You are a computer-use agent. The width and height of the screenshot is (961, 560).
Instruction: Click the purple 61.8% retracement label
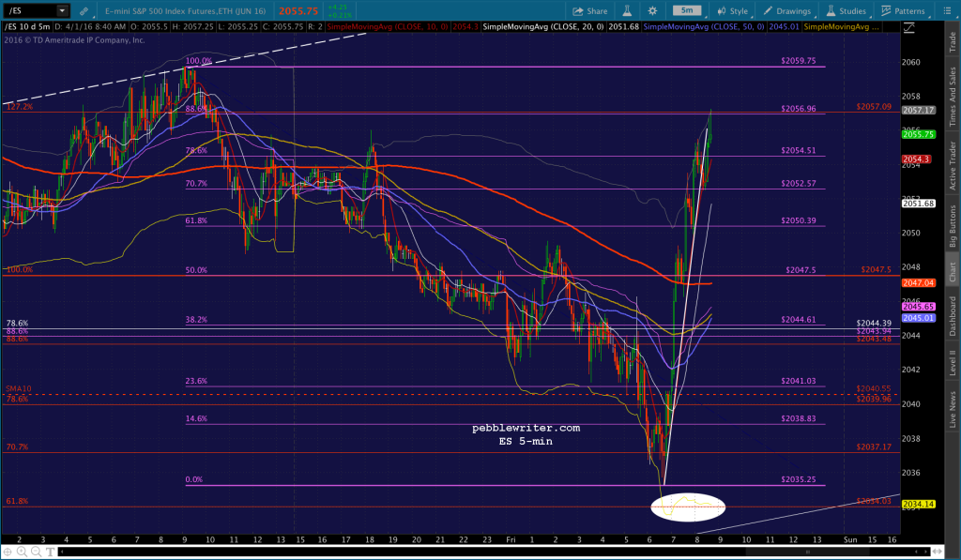(x=196, y=220)
